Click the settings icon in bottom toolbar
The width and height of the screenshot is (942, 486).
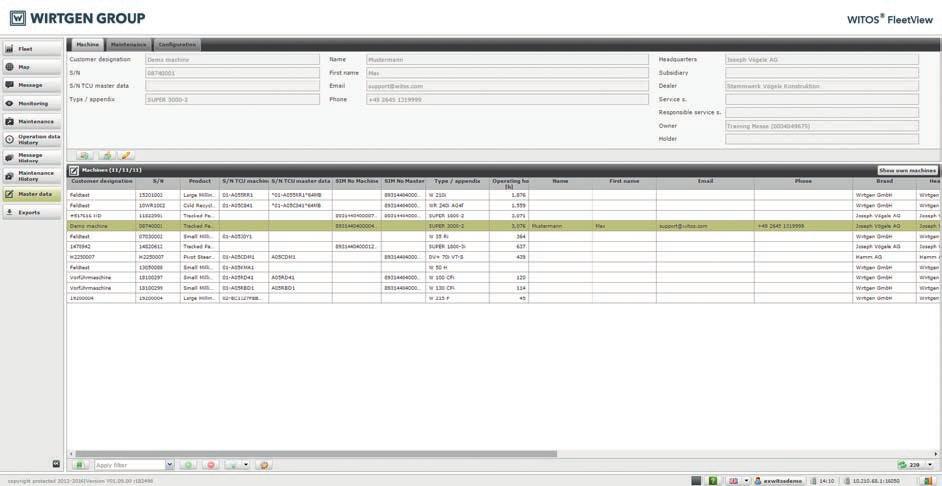point(264,465)
